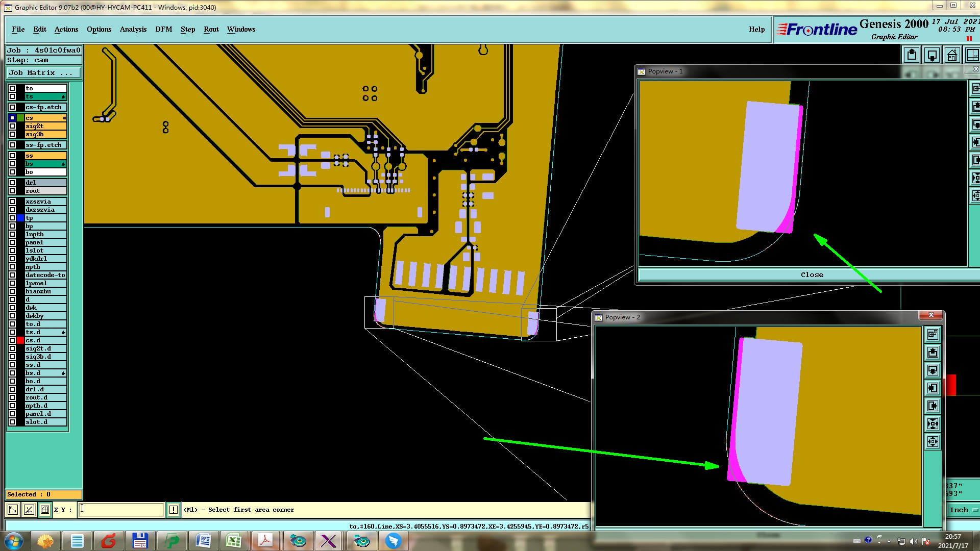Click Popview 2 zoom-previous icon

click(x=933, y=335)
